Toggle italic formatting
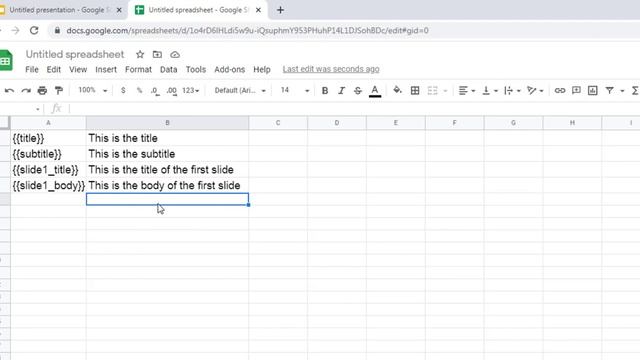Screen dimensions: 640x360 pyautogui.click(x=341, y=91)
